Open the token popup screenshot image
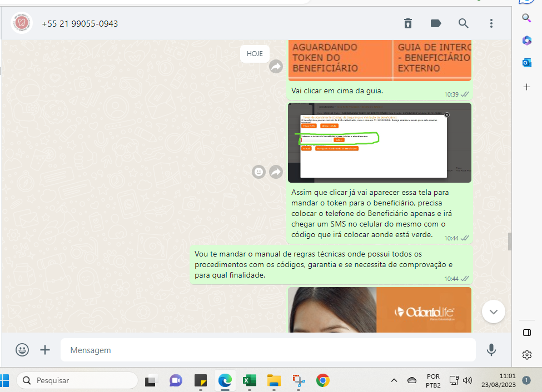 tap(380, 143)
